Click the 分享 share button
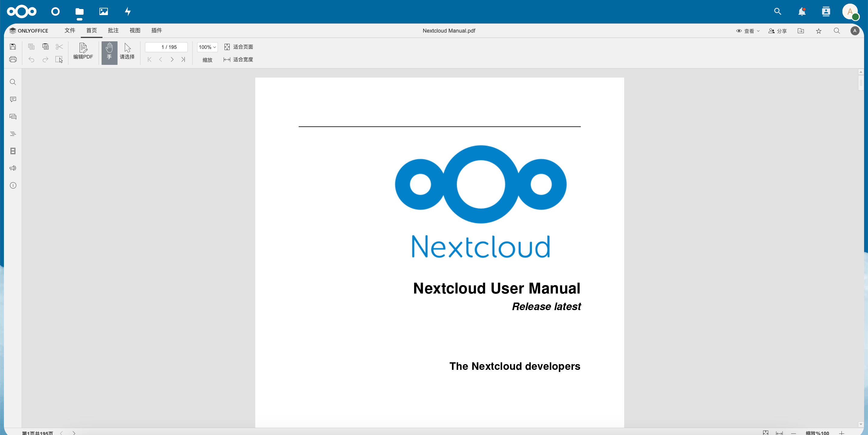Image resolution: width=868 pixels, height=435 pixels. click(777, 31)
